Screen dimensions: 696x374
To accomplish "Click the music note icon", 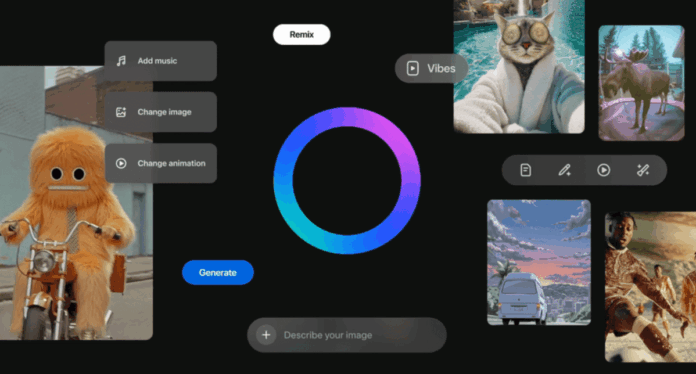I will click(121, 61).
